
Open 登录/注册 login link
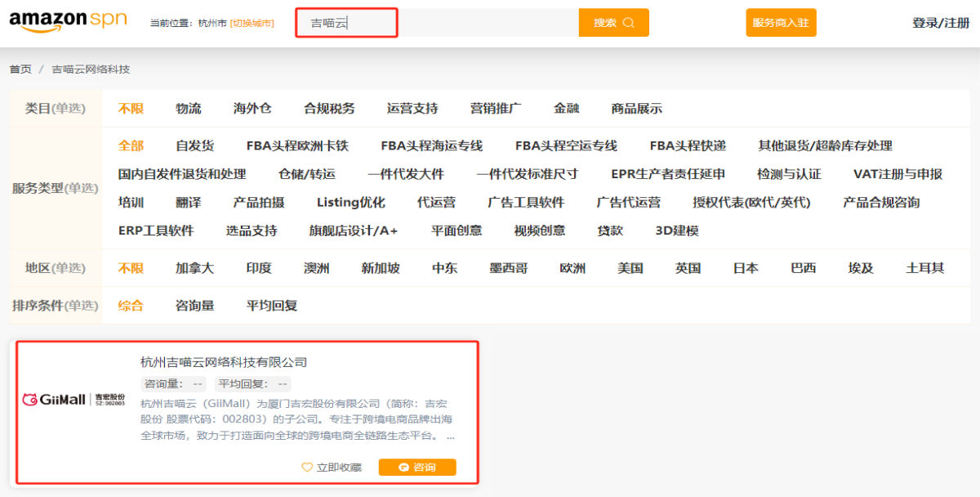tap(941, 23)
